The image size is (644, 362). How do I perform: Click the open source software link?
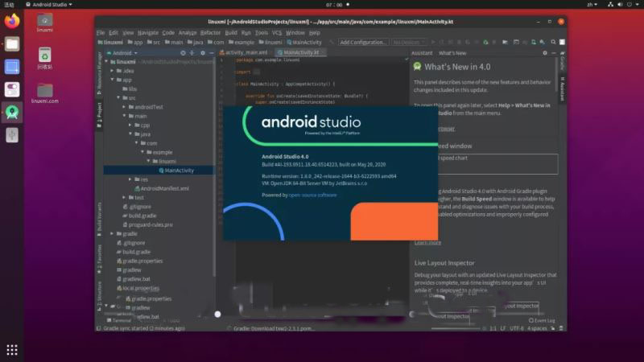pos(313,195)
